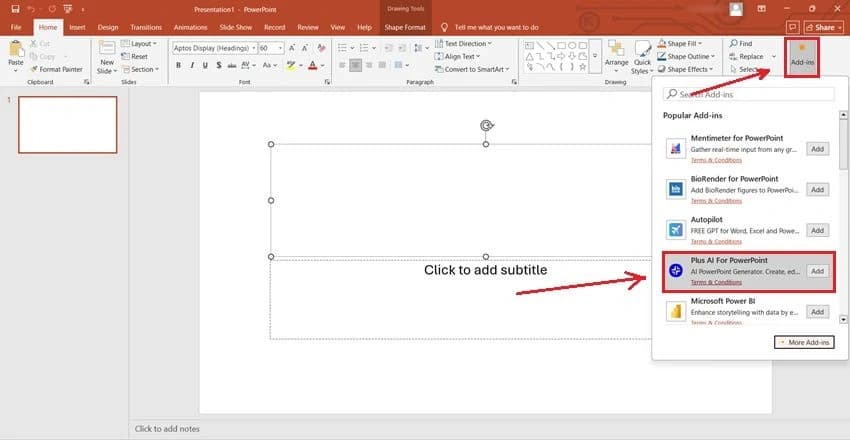This screenshot has width=850, height=440.
Task: Choose the star shape in shapes gallery
Action: (583, 67)
